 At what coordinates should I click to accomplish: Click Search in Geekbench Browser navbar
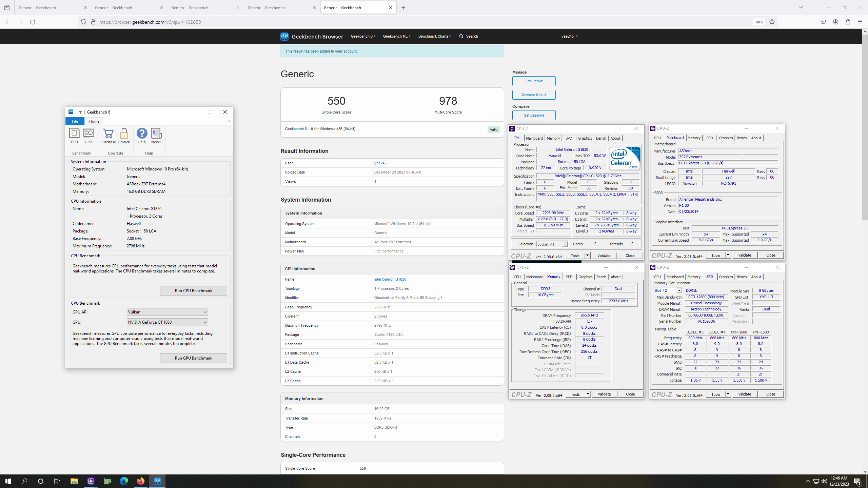coord(469,36)
